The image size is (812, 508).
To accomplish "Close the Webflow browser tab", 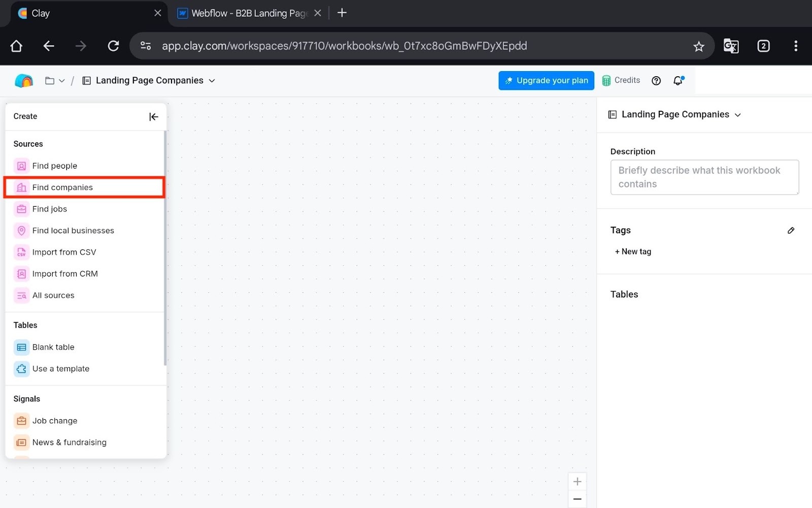I will pyautogui.click(x=318, y=13).
